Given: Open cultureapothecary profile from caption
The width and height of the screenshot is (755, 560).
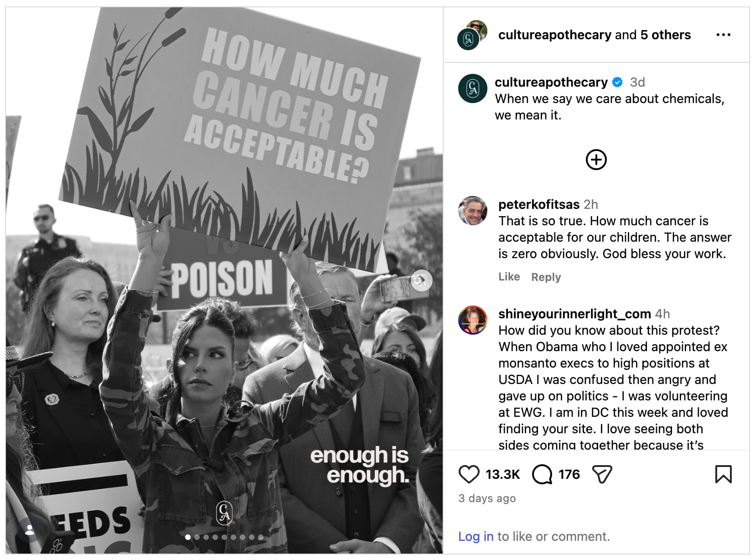Looking at the screenshot, I should pos(551,82).
